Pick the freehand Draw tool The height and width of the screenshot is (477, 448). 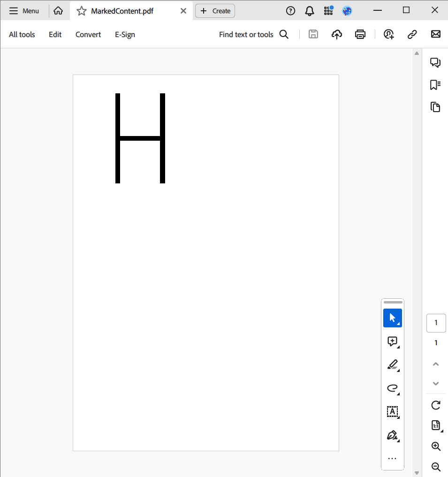pyautogui.click(x=392, y=388)
